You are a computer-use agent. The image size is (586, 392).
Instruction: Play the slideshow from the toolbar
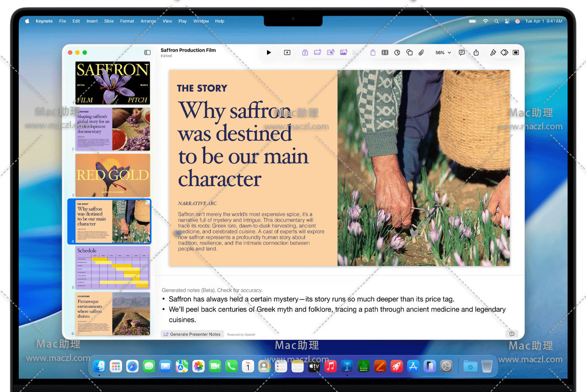click(269, 53)
